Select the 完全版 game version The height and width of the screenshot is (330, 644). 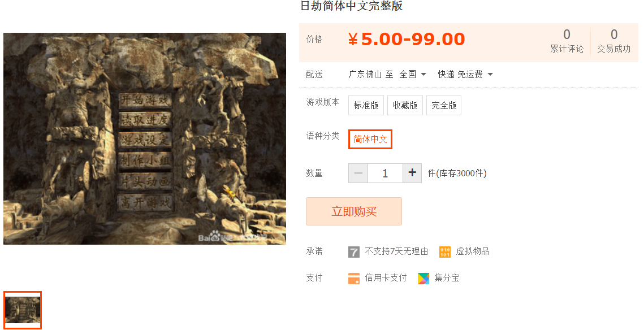coord(444,106)
